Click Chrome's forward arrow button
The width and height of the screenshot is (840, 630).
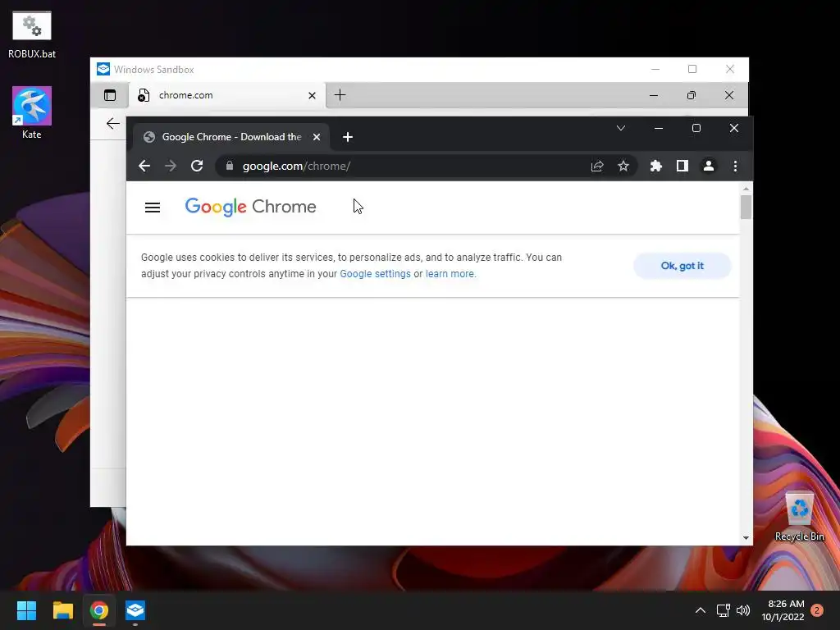click(171, 166)
